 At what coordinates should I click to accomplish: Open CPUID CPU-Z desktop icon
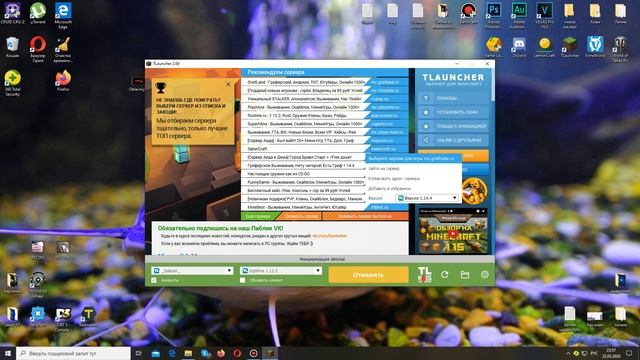[13, 13]
